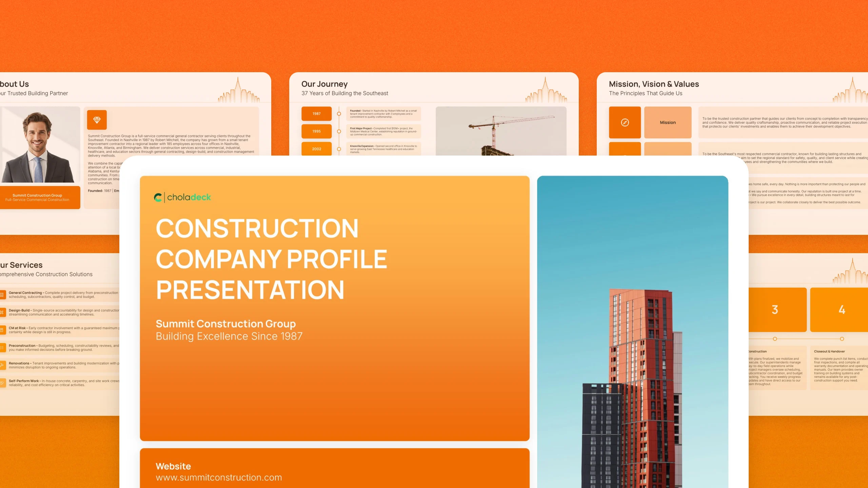
Task: Select the 2002 year tile
Action: click(316, 149)
